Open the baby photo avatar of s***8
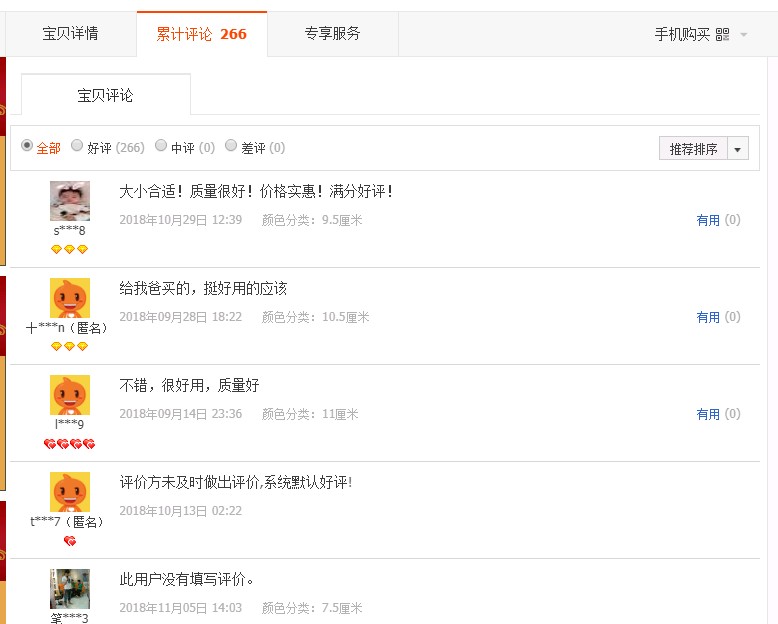Image resolution: width=778 pixels, height=624 pixels. (x=70, y=201)
